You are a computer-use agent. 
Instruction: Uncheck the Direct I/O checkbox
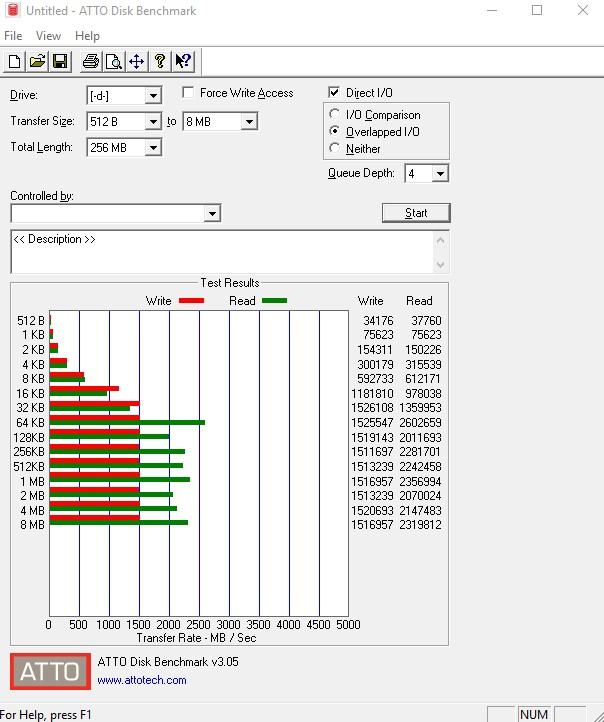(334, 92)
